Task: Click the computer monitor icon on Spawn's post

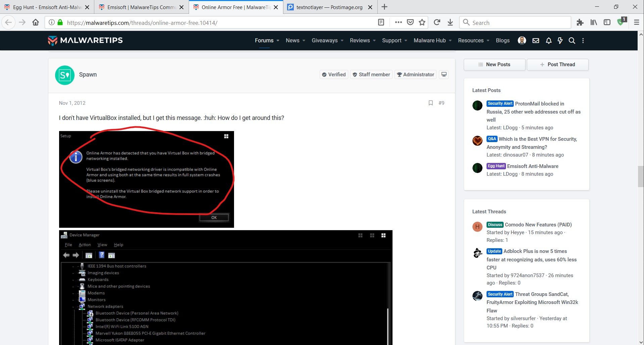Action: [x=444, y=75]
